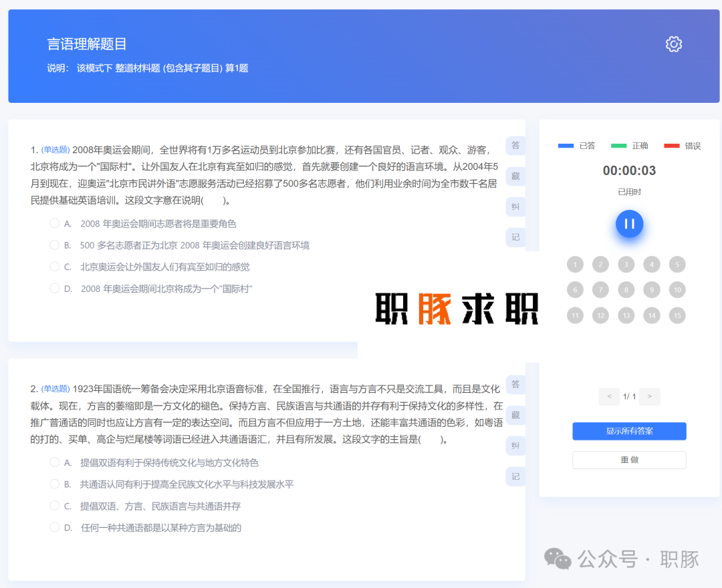
Task: Click the 答 answer icon beside question 2
Action: coord(515,384)
